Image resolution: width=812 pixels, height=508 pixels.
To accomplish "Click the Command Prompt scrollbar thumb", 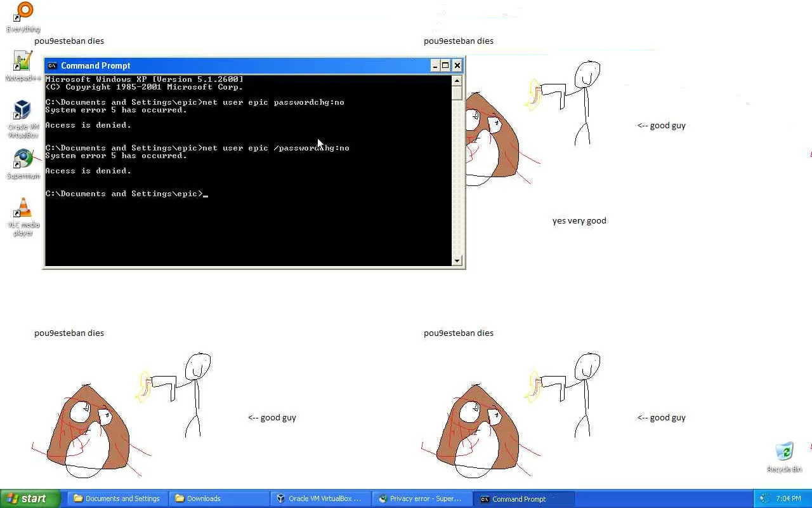I will [457, 93].
